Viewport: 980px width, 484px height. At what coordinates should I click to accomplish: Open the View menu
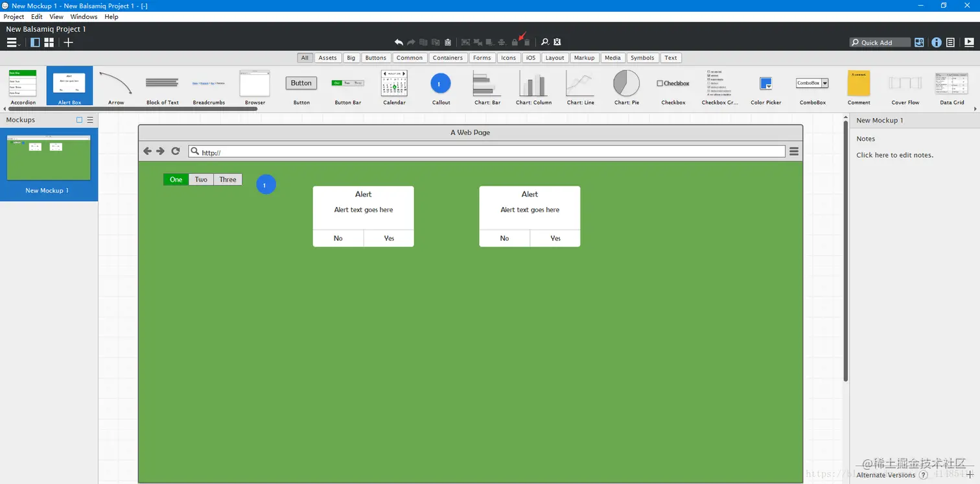[x=56, y=17]
